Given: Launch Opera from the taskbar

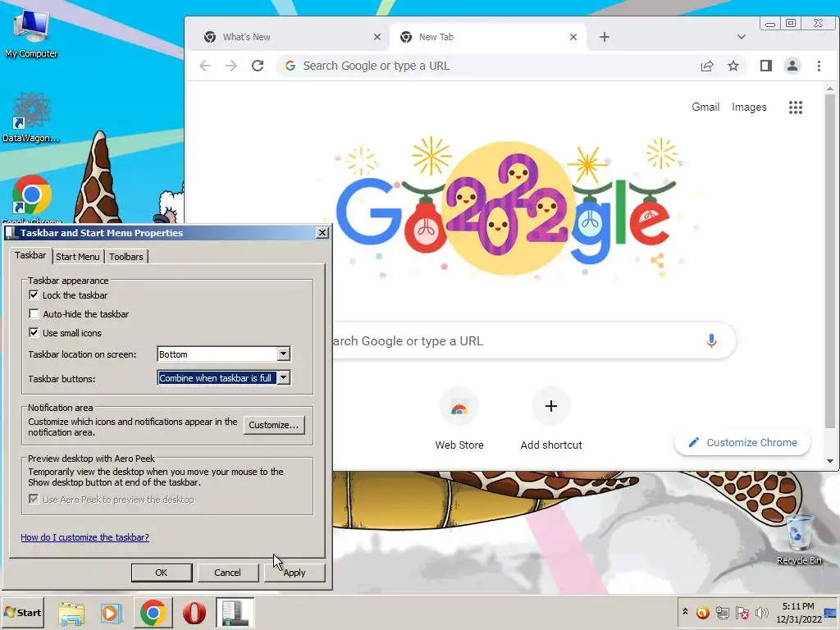Looking at the screenshot, I should tap(194, 613).
